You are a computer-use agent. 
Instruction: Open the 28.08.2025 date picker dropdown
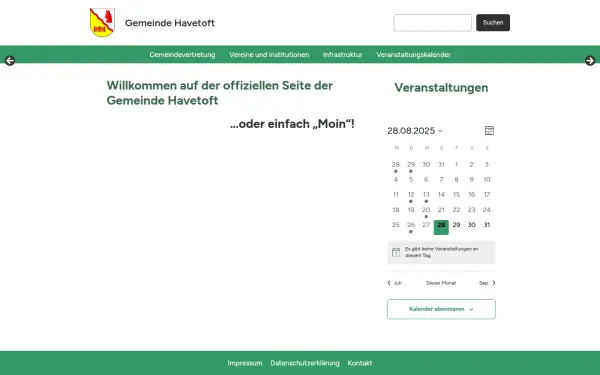415,131
